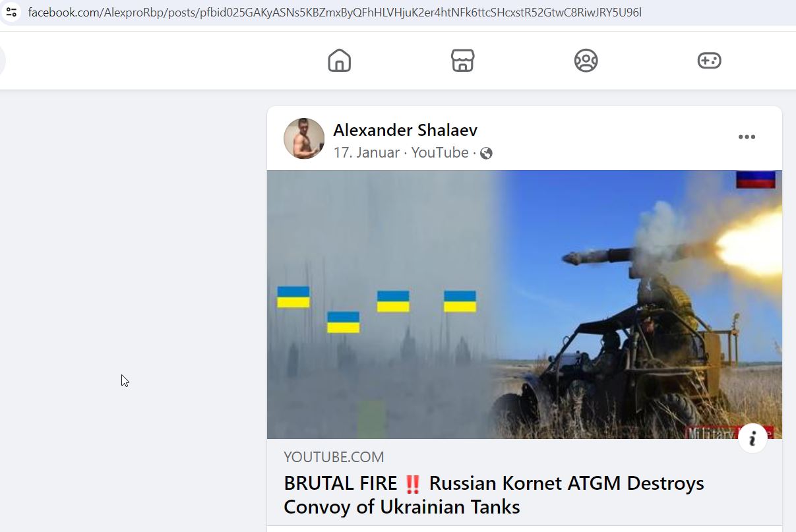
Task: Open the Marketplace storefront icon
Action: coord(462,61)
